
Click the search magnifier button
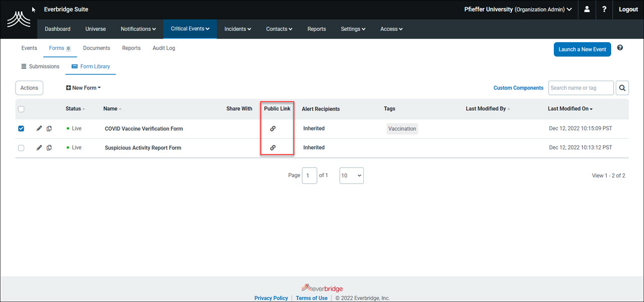[x=622, y=88]
